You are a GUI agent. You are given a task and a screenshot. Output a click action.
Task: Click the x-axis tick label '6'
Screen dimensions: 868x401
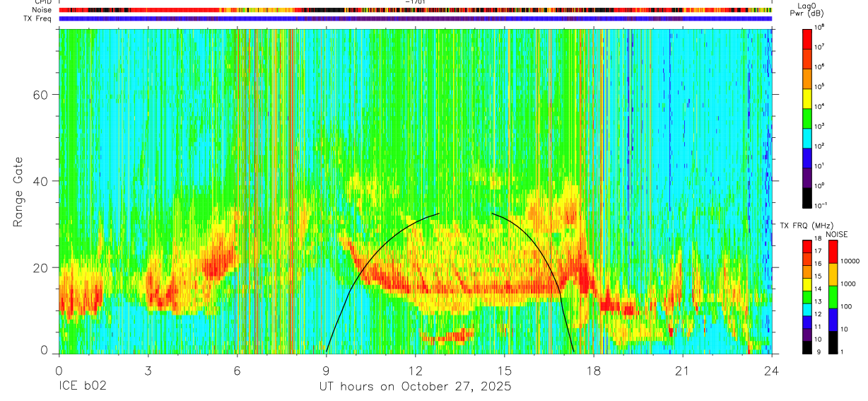pyautogui.click(x=237, y=371)
